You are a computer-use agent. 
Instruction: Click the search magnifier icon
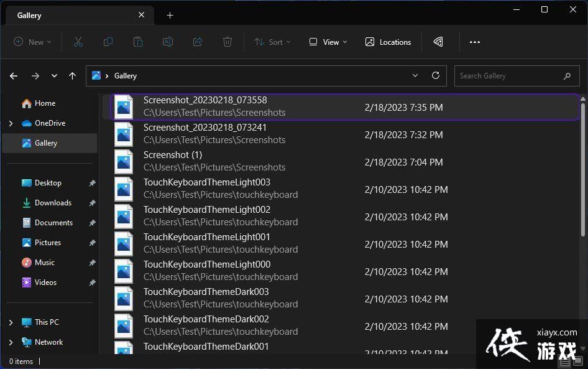pyautogui.click(x=566, y=75)
